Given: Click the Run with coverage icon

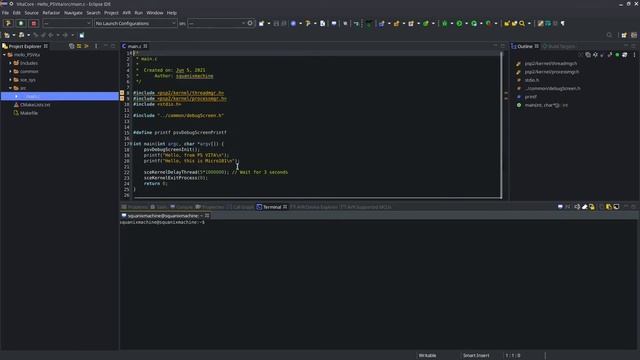Looking at the screenshot, I should point(474,23).
